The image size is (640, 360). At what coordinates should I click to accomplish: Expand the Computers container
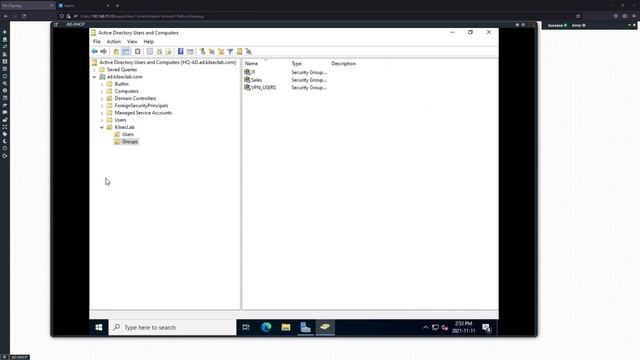pyautogui.click(x=102, y=91)
